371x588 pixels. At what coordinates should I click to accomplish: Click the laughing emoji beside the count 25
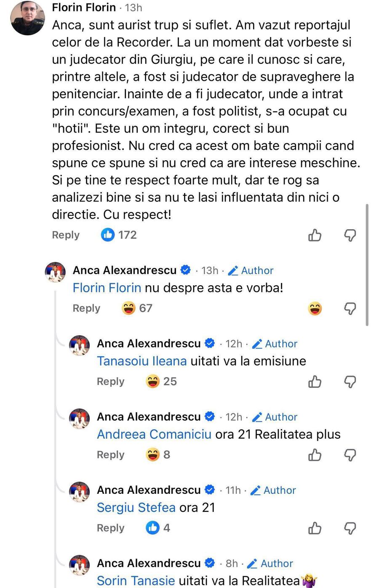point(152,381)
